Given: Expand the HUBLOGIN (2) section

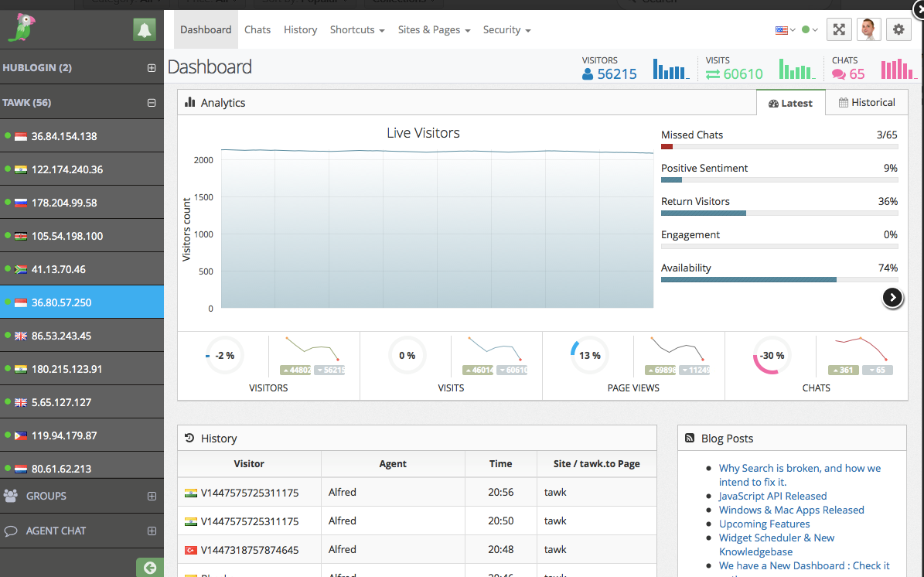Looking at the screenshot, I should 152,68.
